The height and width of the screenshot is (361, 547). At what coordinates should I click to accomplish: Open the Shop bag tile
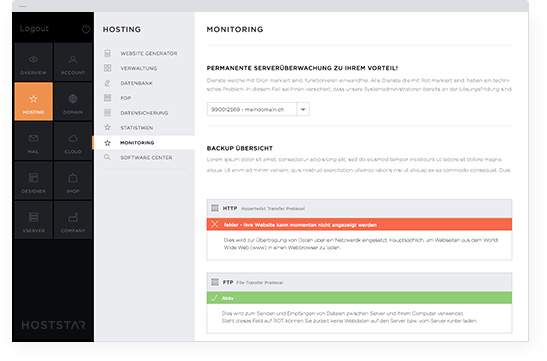click(x=73, y=181)
